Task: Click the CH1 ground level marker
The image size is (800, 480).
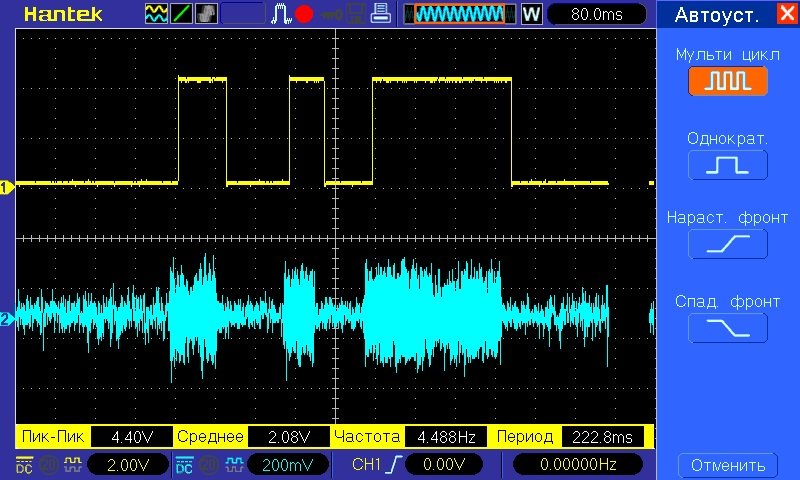Action: 6,186
